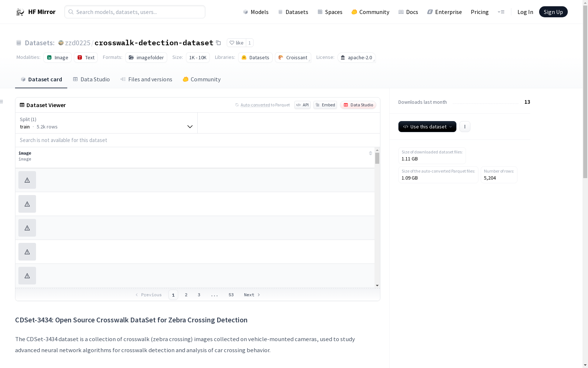Open the API button in Dataset Viewer
Image resolution: width=588 pixels, height=368 pixels.
click(302, 105)
